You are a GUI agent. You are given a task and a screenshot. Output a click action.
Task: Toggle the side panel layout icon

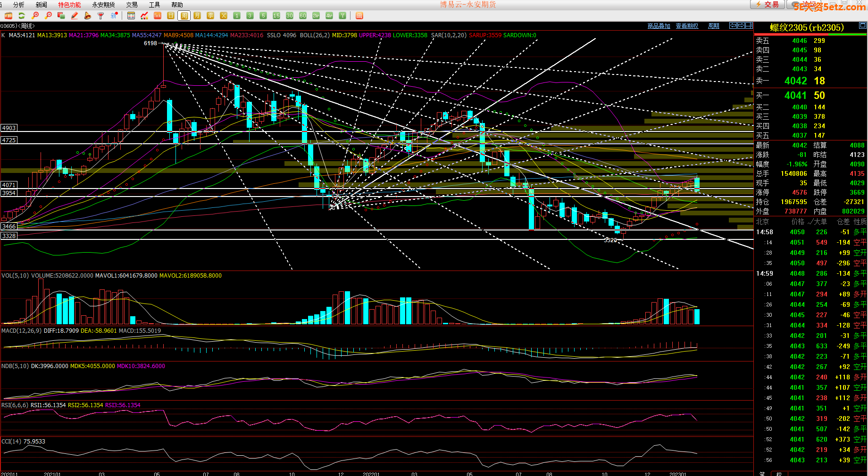749,25
